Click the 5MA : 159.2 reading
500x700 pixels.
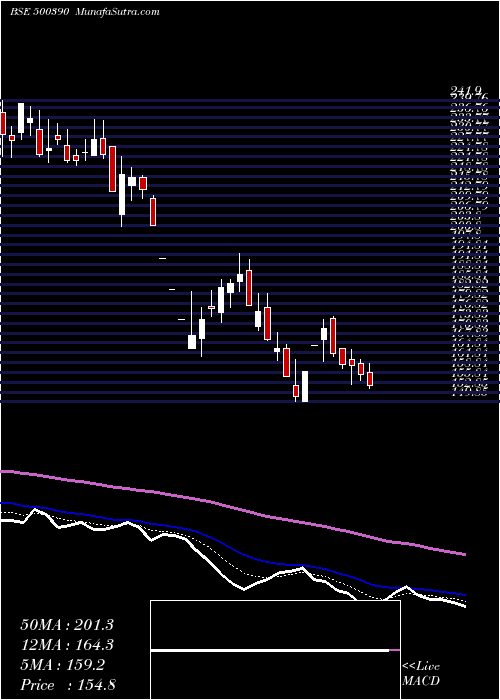[62, 665]
